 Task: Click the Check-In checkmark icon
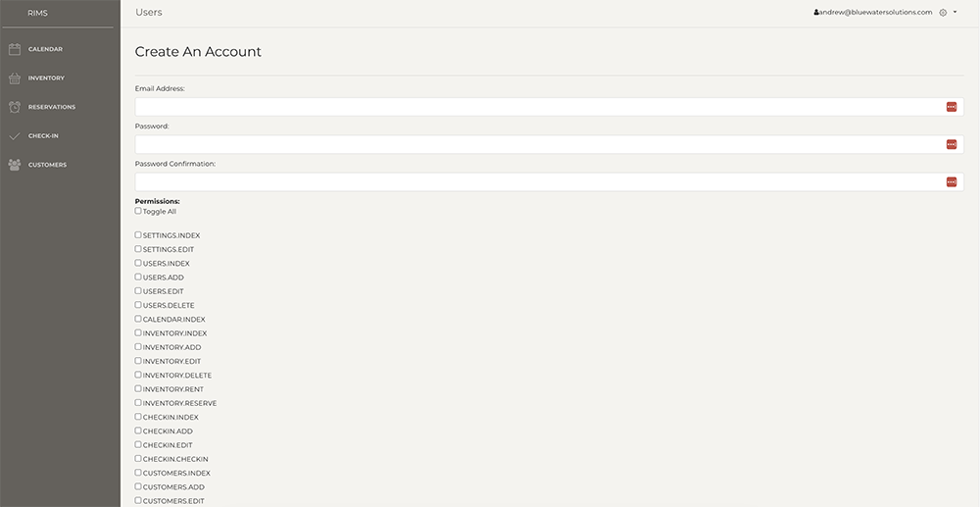15,135
